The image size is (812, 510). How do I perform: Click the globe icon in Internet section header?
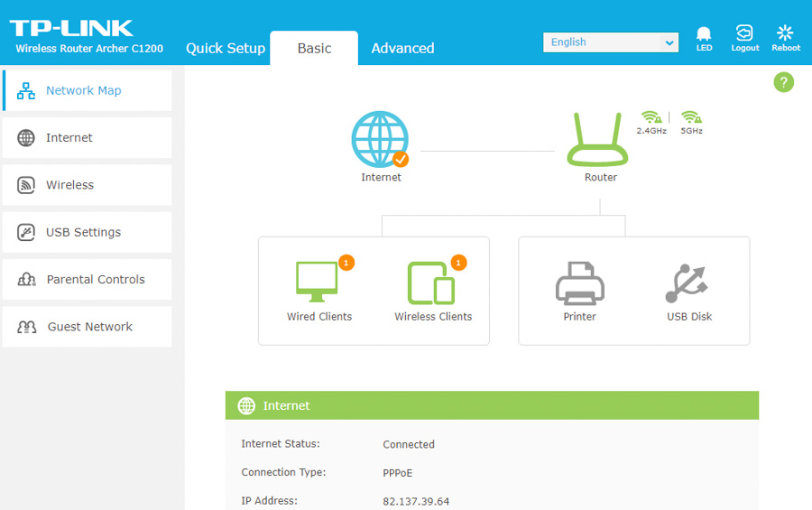246,406
